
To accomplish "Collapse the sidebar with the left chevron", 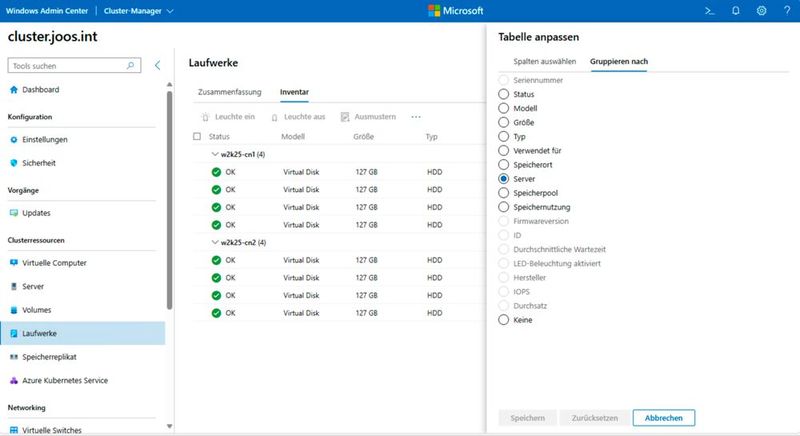I will [157, 65].
